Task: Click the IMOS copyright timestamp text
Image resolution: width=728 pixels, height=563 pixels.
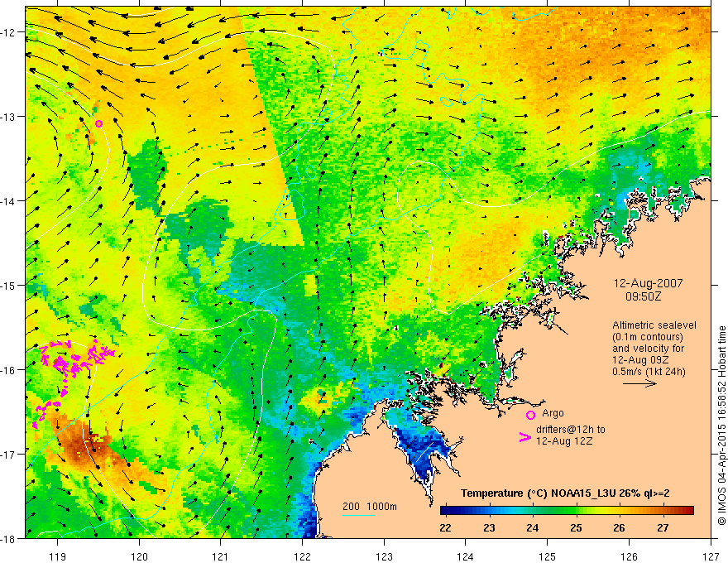Action: (x=721, y=426)
